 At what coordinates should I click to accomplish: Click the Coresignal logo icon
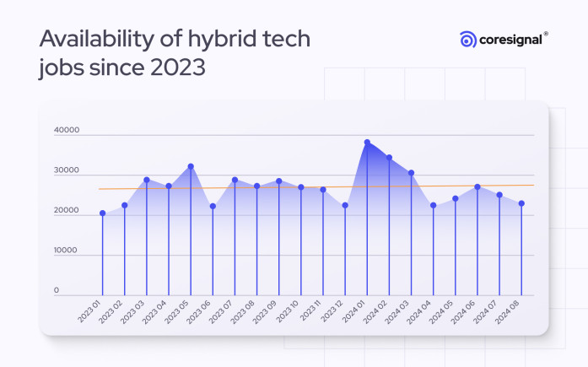pyautogui.click(x=468, y=39)
